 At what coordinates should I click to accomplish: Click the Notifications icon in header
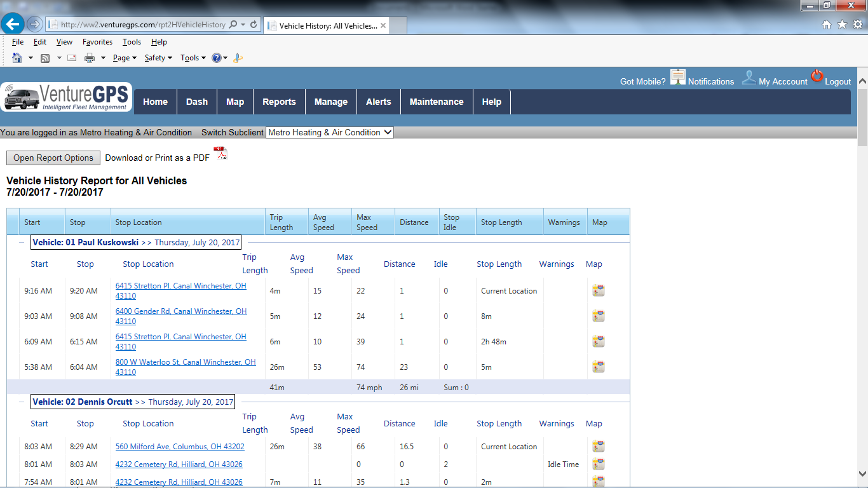678,78
